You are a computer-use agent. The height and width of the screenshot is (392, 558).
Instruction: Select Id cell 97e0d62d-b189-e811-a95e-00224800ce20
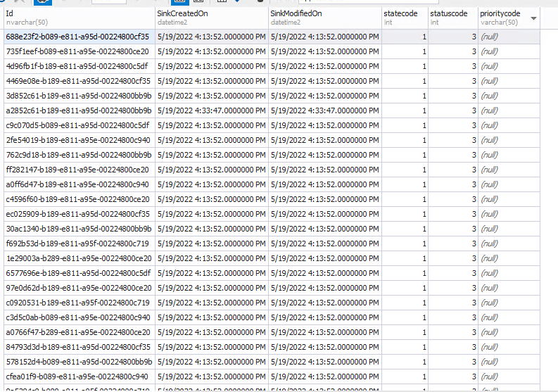(x=80, y=288)
